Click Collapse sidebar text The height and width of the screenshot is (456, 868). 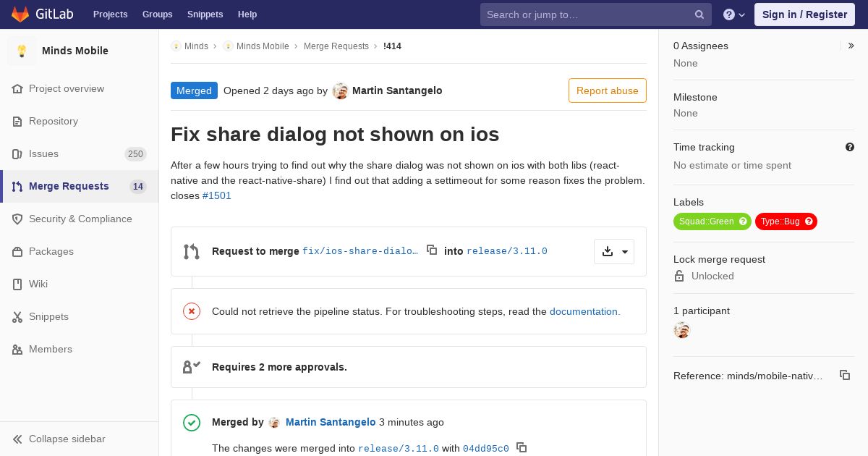point(67,439)
